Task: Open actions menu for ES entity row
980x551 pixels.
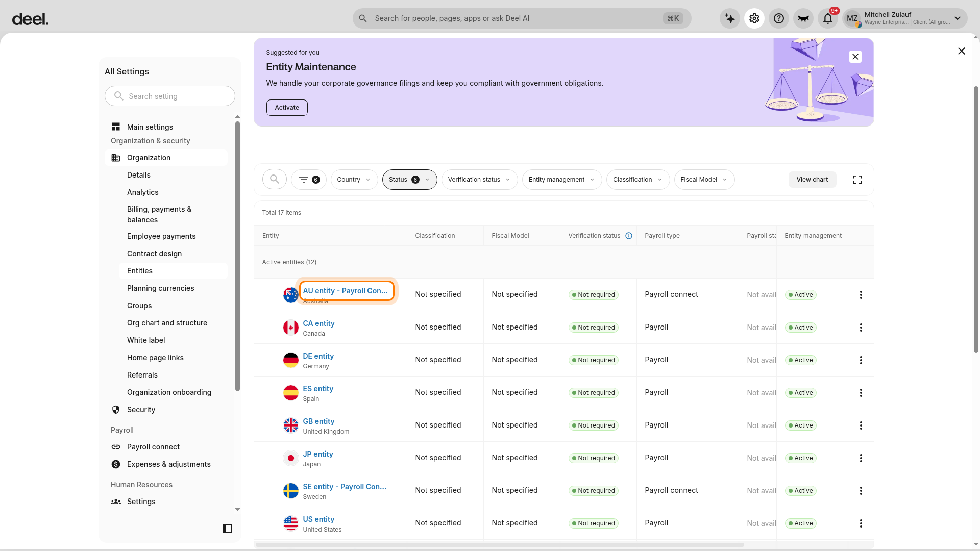Action: point(861,393)
